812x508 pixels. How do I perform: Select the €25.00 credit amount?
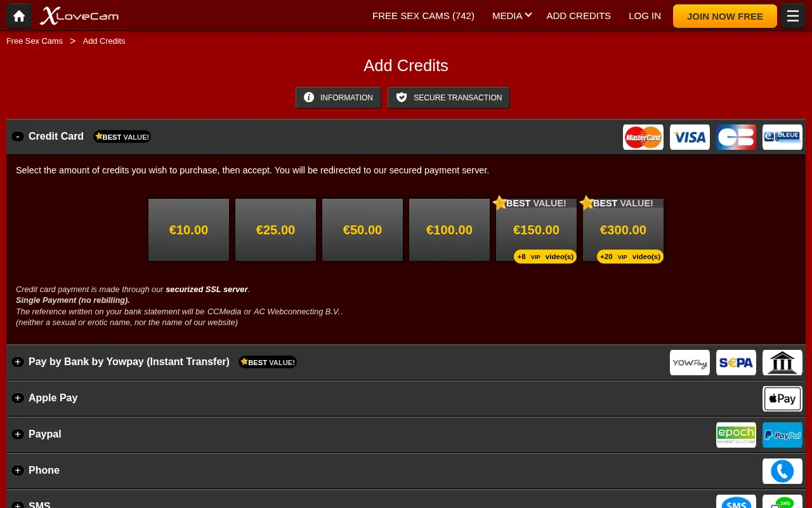coord(275,230)
